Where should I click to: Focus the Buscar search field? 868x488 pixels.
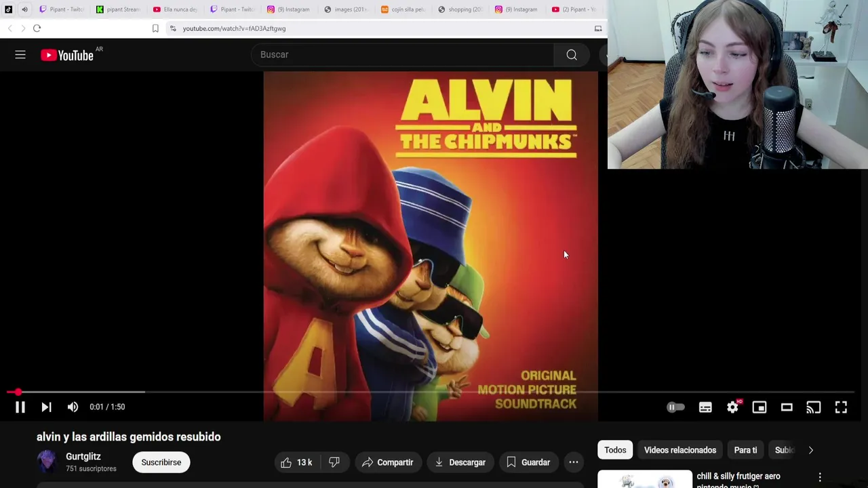pyautogui.click(x=403, y=55)
